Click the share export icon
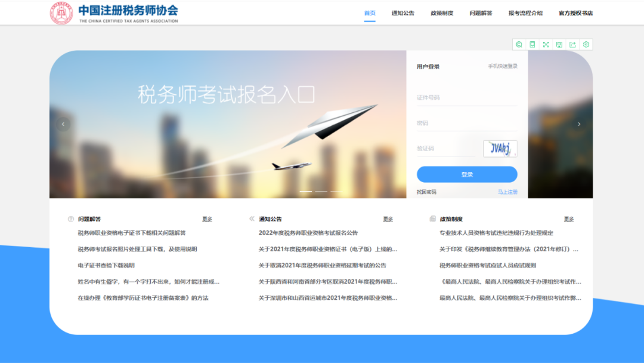Screen dimensions: 644x363 pos(572,44)
